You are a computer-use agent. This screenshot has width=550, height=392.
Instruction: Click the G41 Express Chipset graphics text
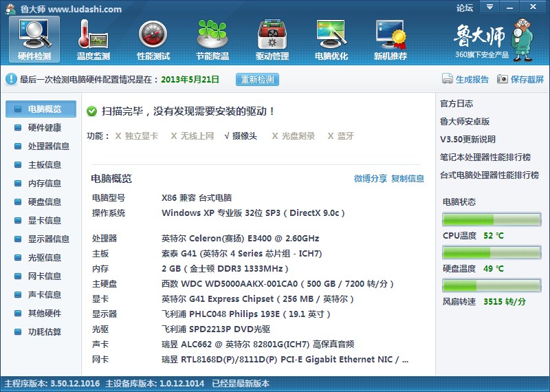coord(257,299)
